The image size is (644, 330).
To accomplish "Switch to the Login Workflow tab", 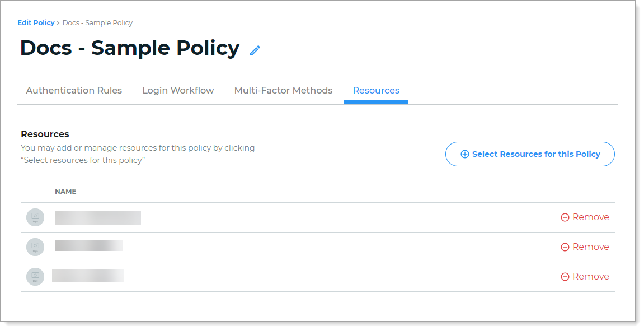I will (178, 91).
